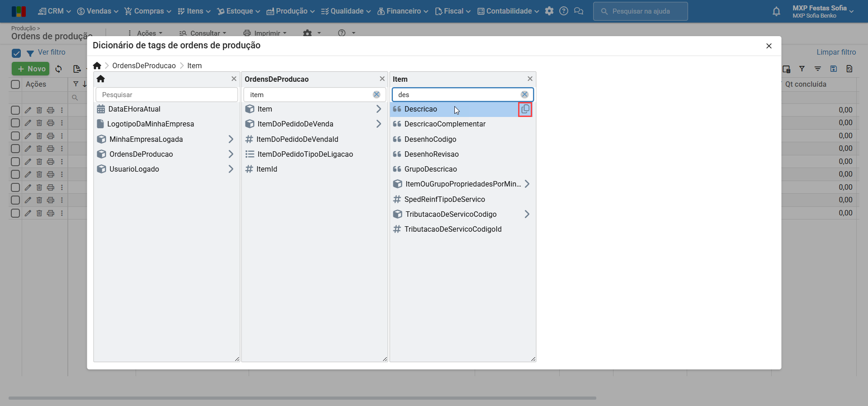This screenshot has height=406, width=868.
Task: Click OrdensDeProducao in breadcrumb
Action: [144, 65]
